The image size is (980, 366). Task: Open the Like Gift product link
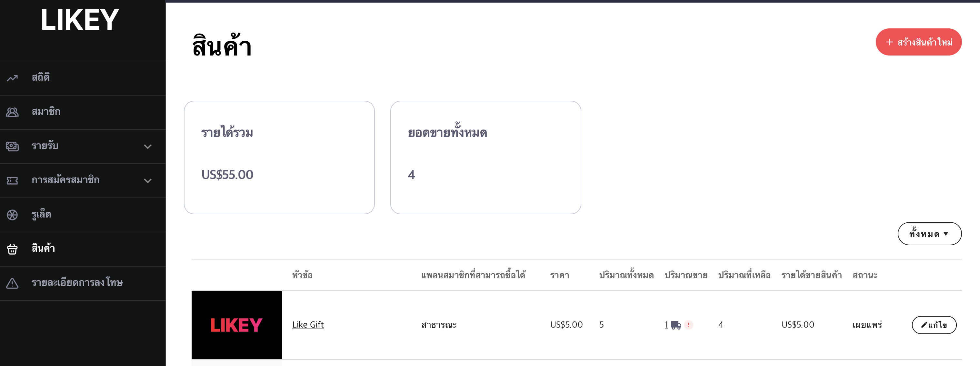pyautogui.click(x=308, y=325)
